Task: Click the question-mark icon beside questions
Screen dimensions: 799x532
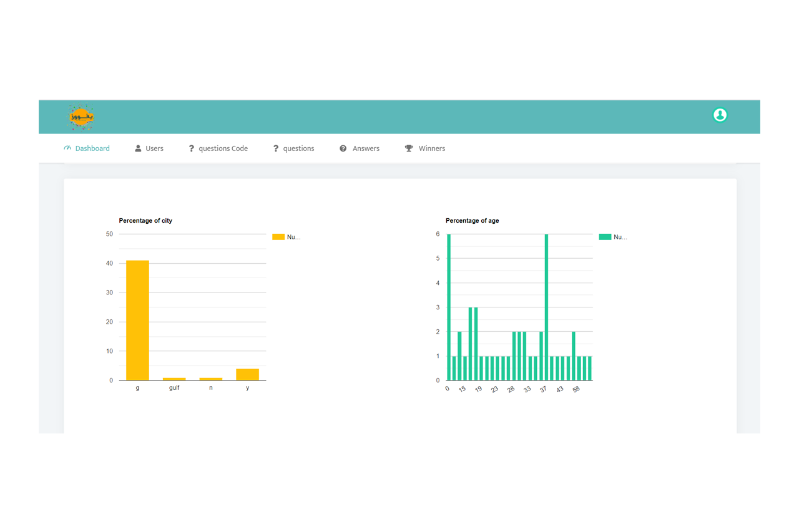Action: click(x=276, y=148)
